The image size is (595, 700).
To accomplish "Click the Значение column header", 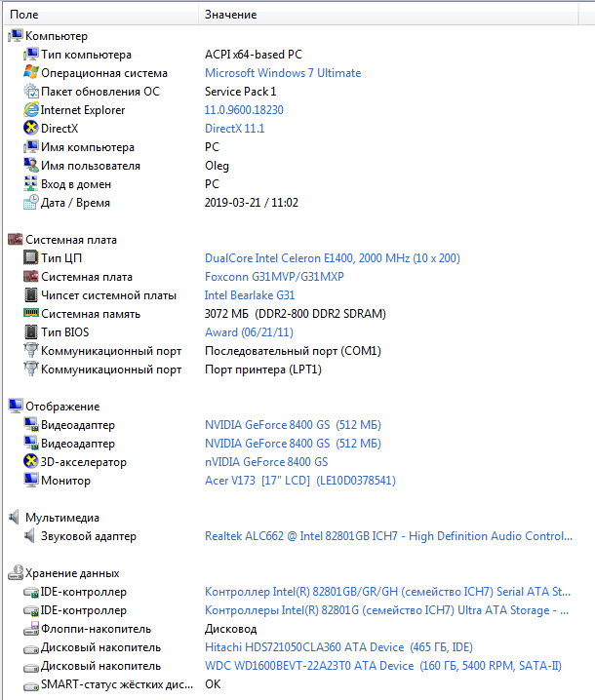I will [388, 15].
